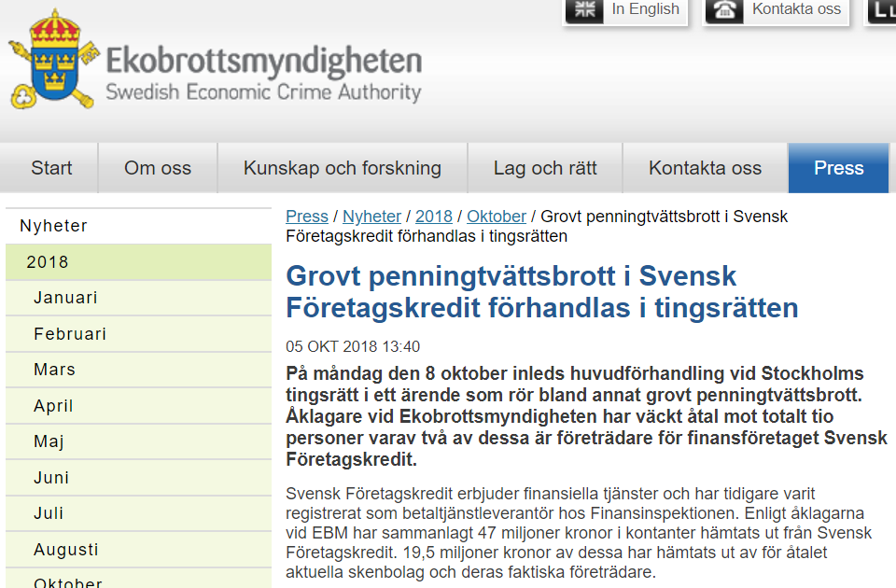The image size is (896, 588).
Task: Click the article headline Grovt penningtvättsbrott
Action: click(541, 292)
